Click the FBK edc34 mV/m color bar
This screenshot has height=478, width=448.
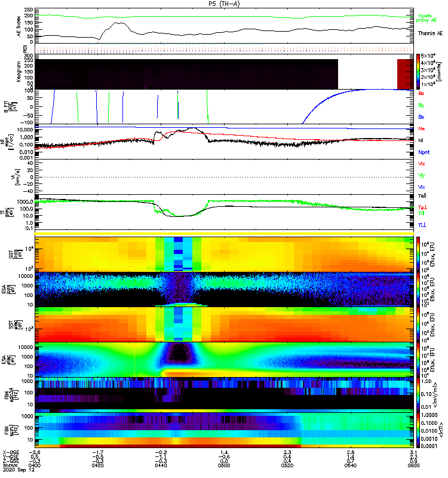coord(419,395)
